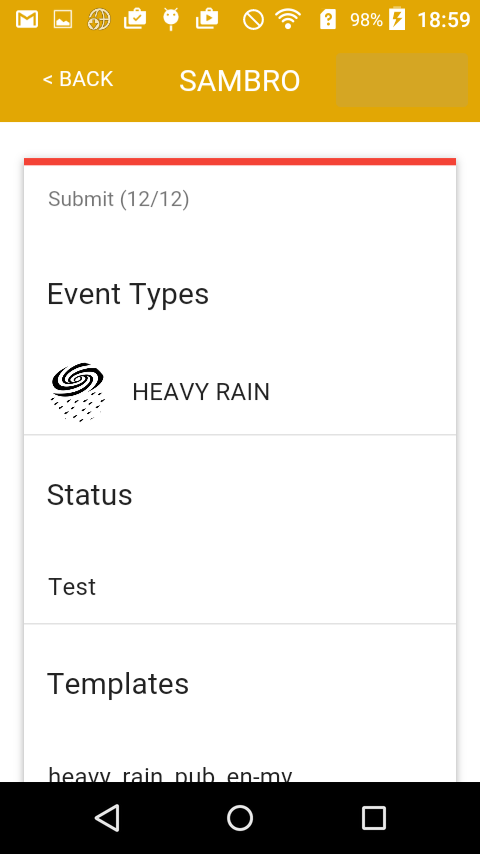Tap the Android debug status icon
The image size is (480, 854).
point(171,20)
